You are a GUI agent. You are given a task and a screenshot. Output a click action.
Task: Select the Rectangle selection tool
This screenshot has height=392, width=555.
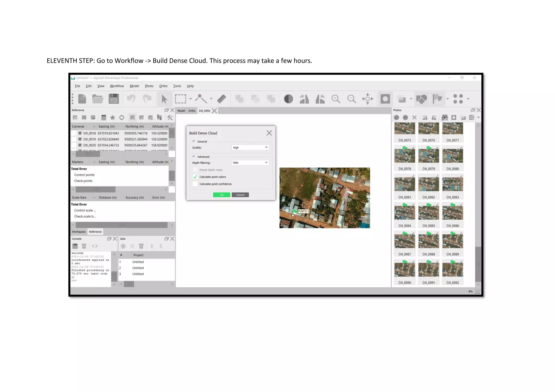pos(180,99)
